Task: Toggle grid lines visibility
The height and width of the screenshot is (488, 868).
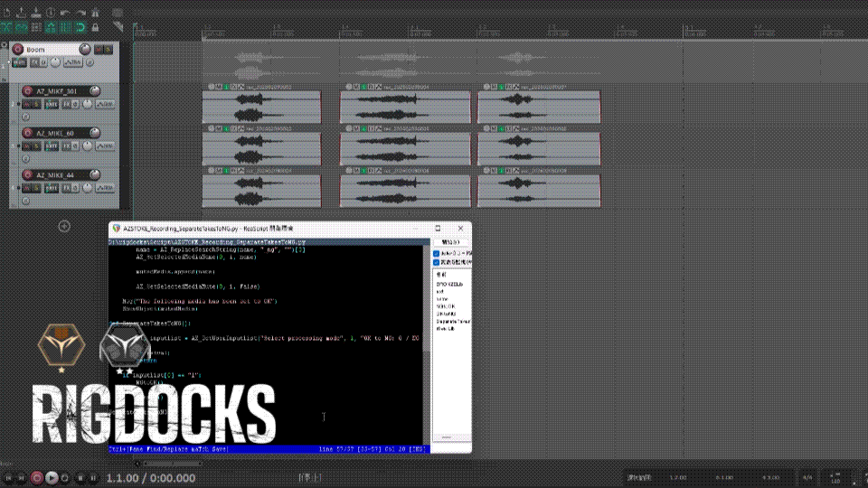Action: [65, 27]
